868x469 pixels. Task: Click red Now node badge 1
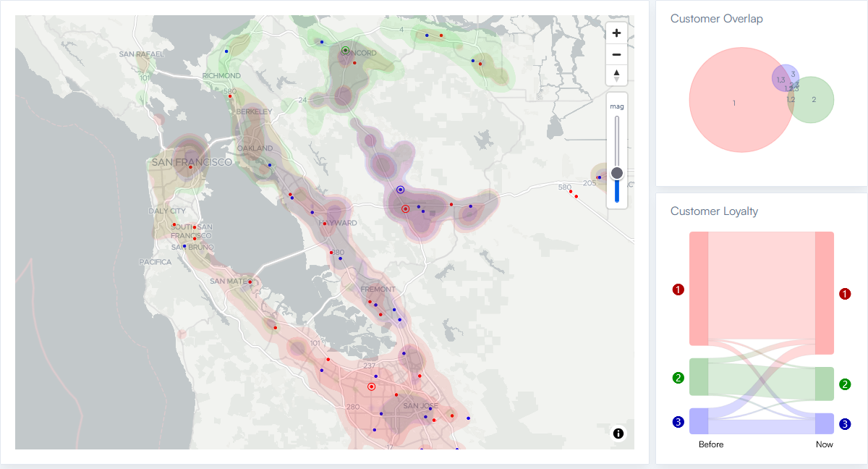coord(845,294)
